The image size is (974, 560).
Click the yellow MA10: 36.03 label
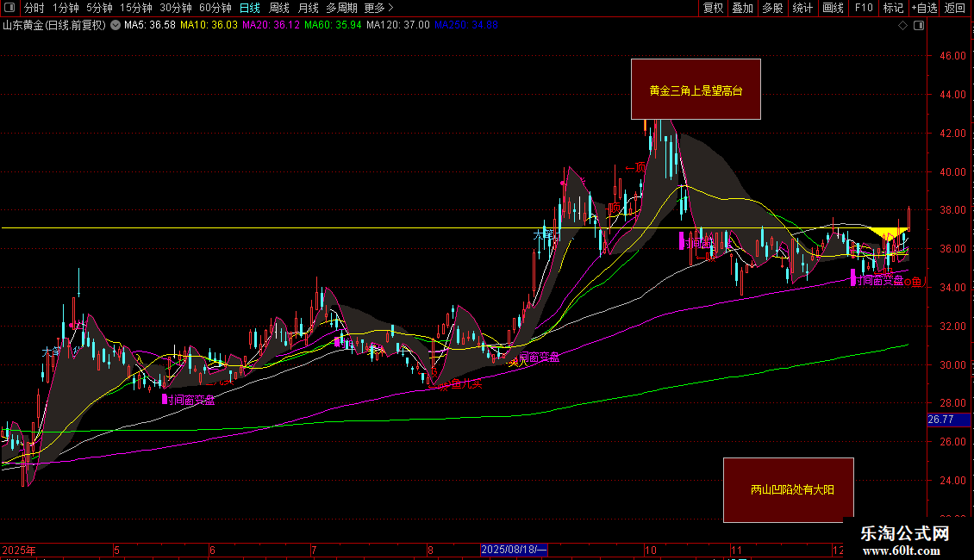pyautogui.click(x=209, y=26)
